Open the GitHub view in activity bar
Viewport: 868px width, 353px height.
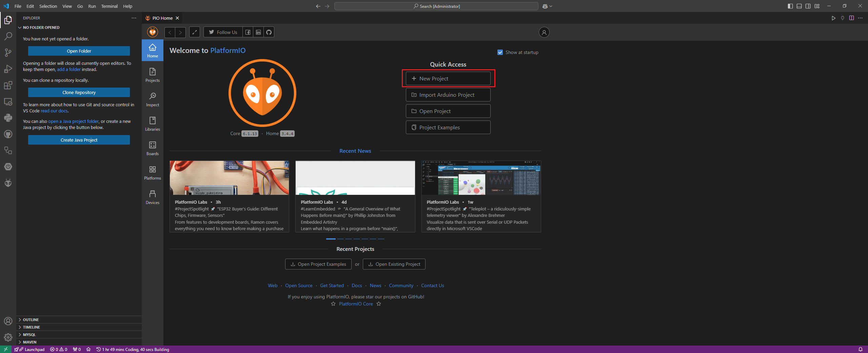8,134
